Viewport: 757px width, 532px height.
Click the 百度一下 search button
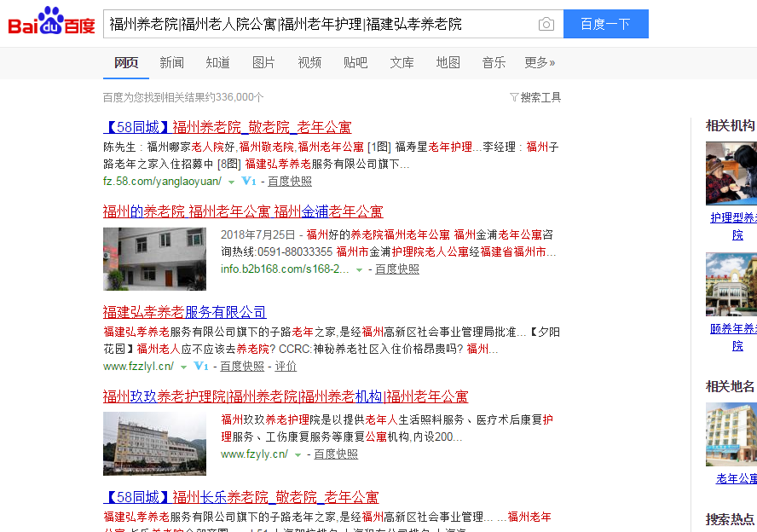(x=606, y=24)
